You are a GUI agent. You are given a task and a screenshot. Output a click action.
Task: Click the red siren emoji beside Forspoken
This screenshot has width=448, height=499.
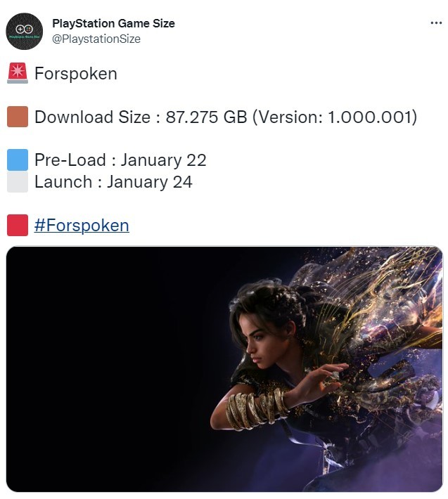[x=18, y=73]
